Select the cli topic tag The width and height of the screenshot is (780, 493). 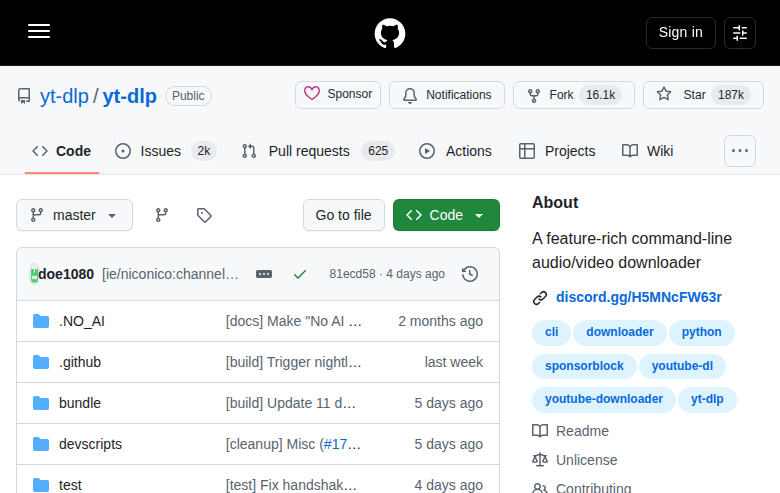click(551, 332)
